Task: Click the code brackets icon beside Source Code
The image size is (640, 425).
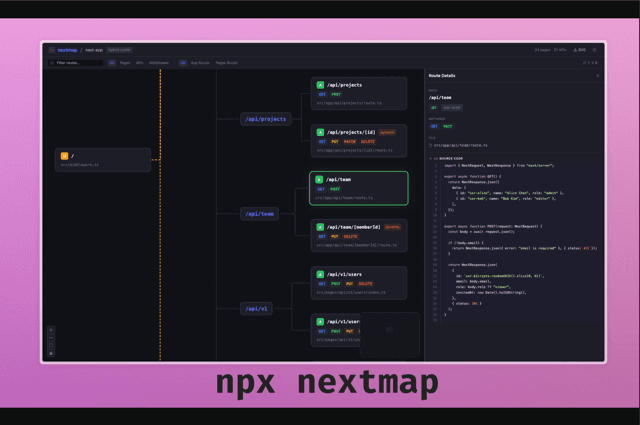Action: 436,158
